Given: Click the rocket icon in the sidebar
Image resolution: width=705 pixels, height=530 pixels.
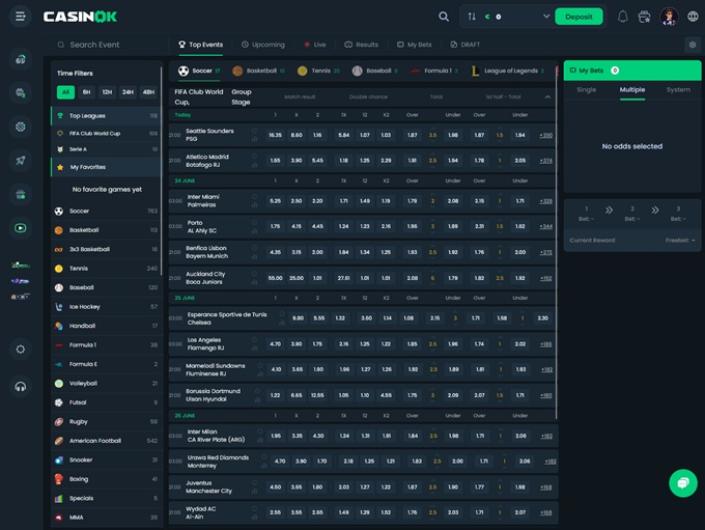Looking at the screenshot, I should (20, 160).
